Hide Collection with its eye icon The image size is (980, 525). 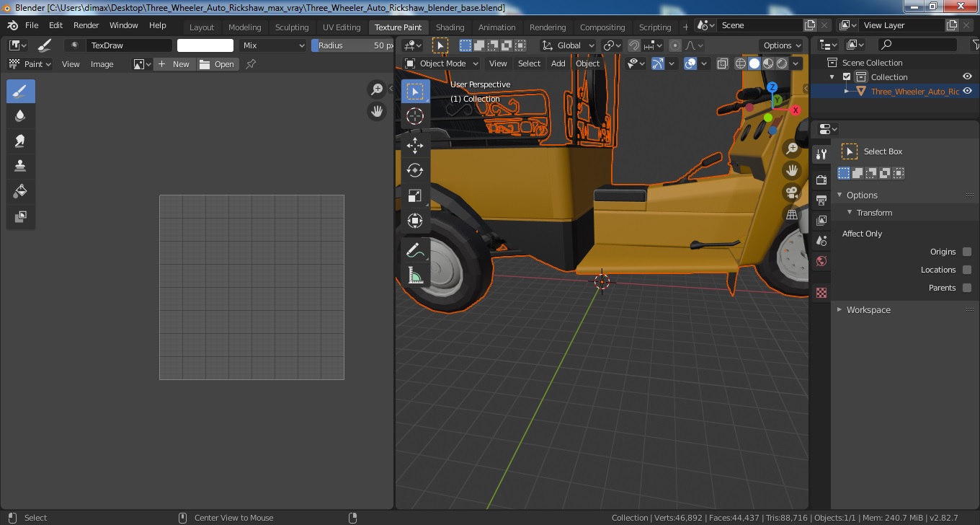968,77
